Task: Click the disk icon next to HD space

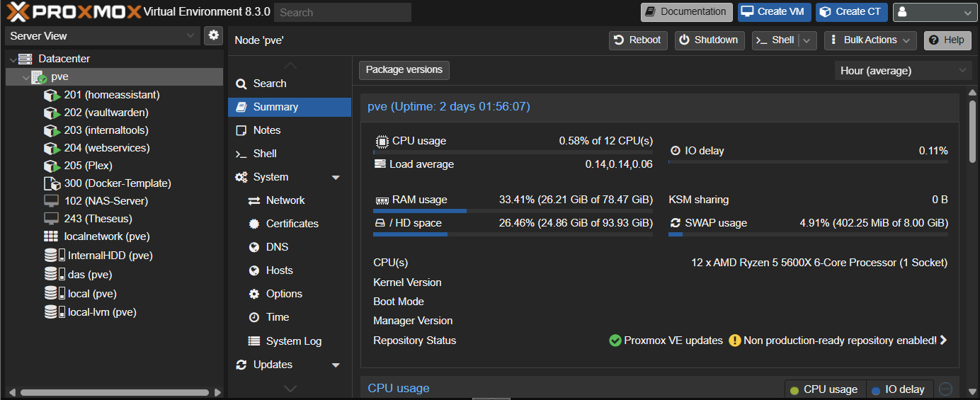Action: (x=380, y=223)
